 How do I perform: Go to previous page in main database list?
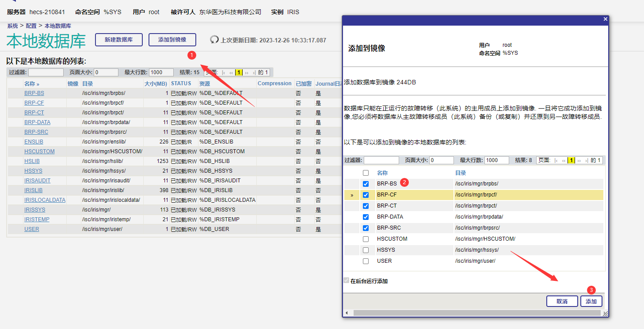click(x=231, y=72)
